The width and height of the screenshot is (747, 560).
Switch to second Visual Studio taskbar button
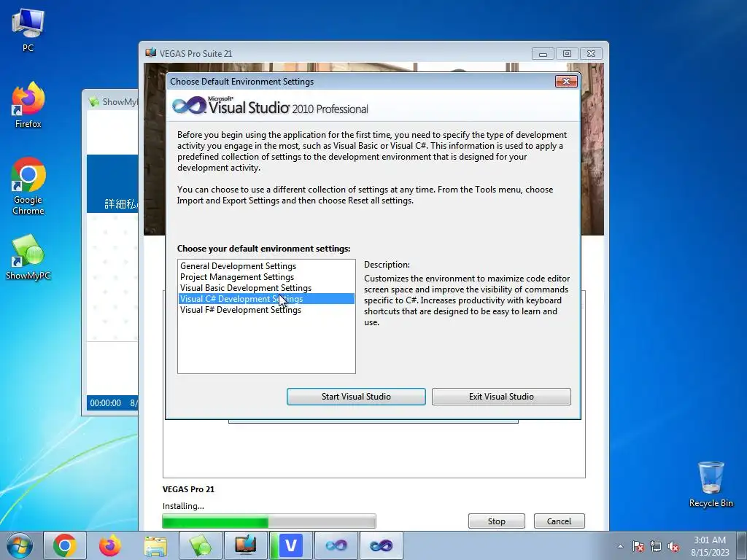tap(381, 545)
